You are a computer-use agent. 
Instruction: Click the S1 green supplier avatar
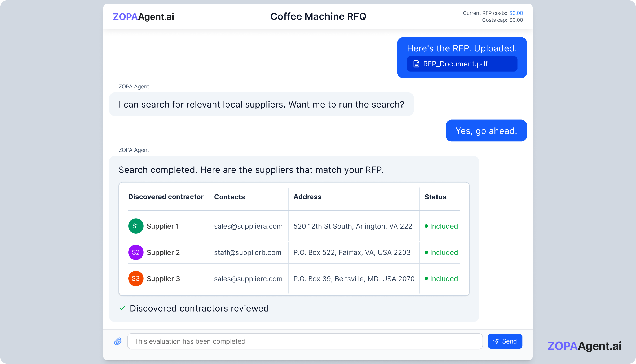coord(136,226)
